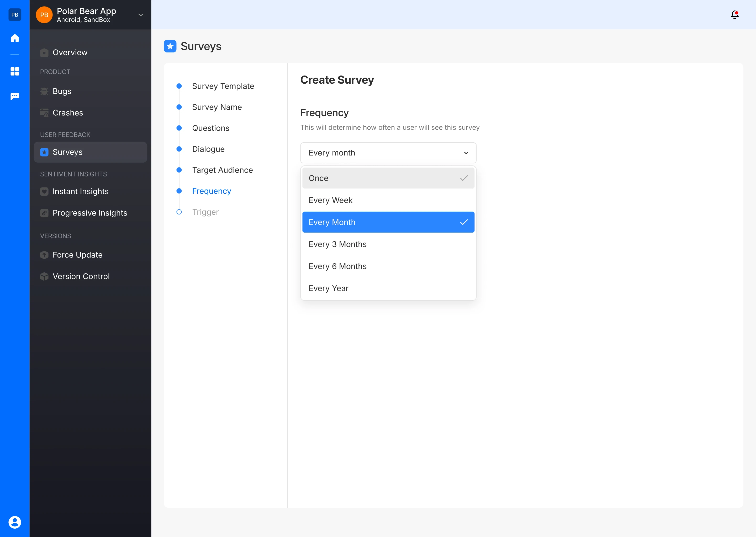The height and width of the screenshot is (537, 756).
Task: Click the PB workspace logo square
Action: [x=14, y=14]
